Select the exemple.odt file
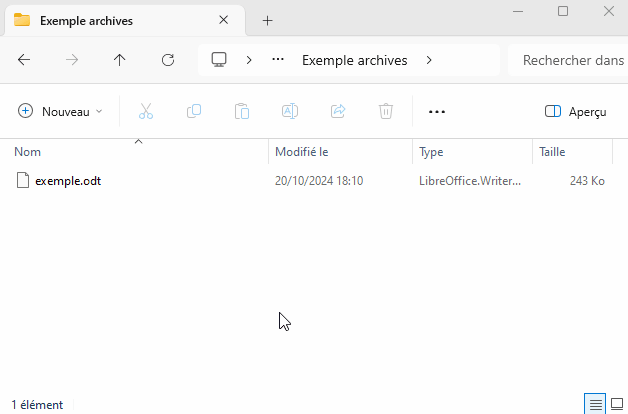 pos(68,181)
